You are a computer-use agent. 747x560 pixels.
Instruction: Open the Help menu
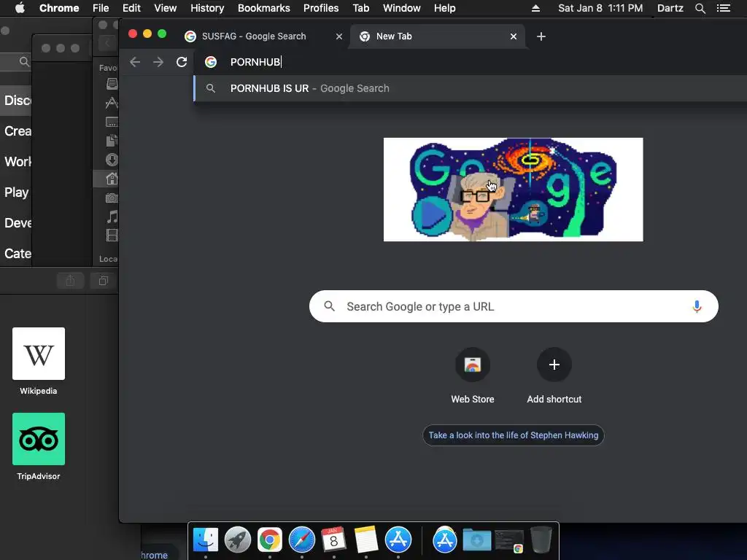pyautogui.click(x=444, y=8)
